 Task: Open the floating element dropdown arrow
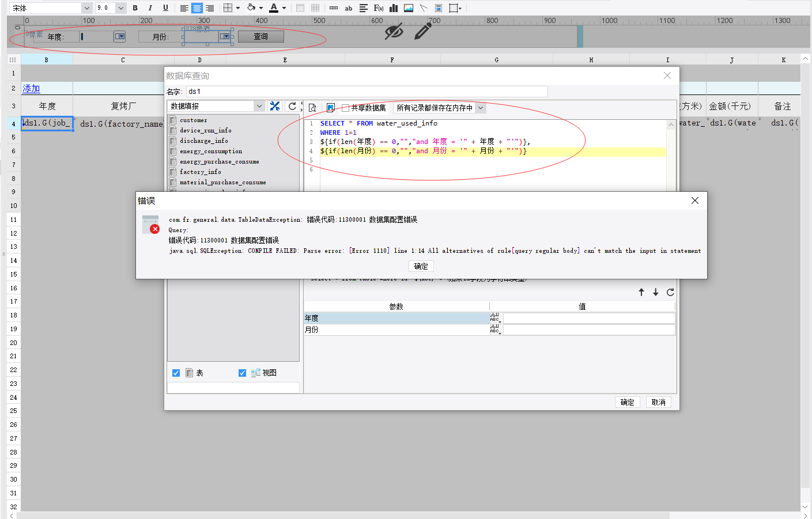pyautogui.click(x=460, y=8)
